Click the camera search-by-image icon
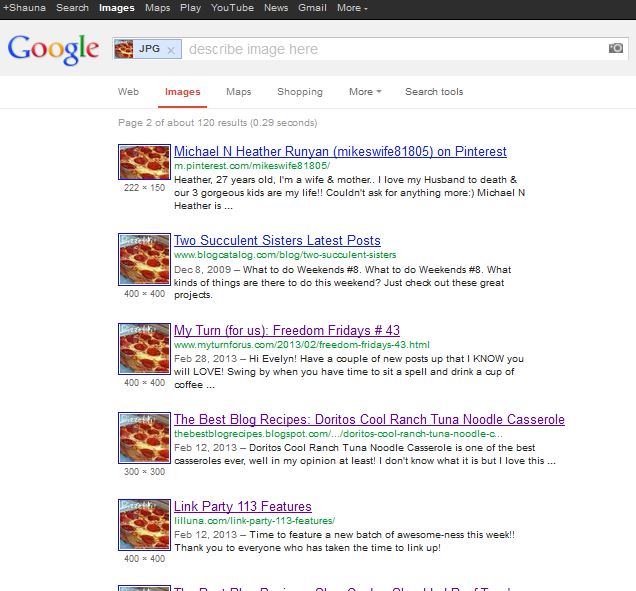This screenshot has width=636, height=591. 616,48
